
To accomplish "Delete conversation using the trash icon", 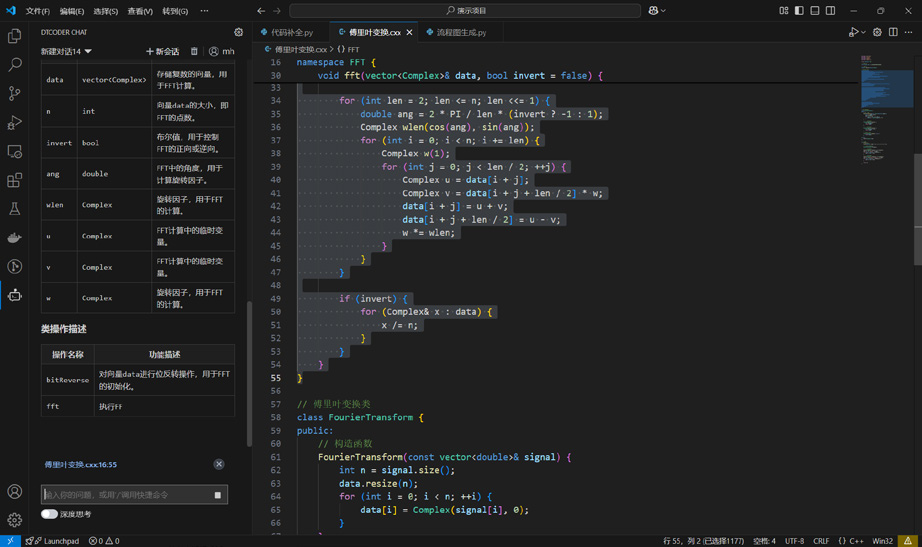I will point(194,51).
